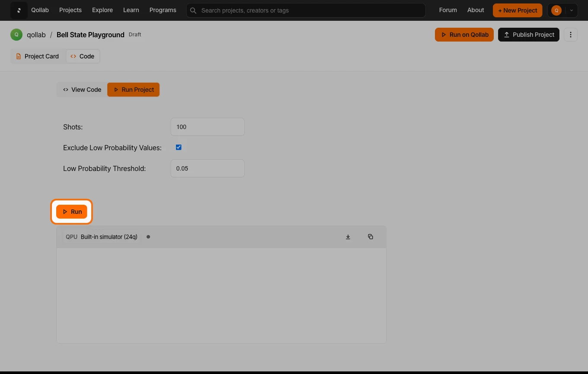588x374 pixels.
Task: Click the Draft status label
Action: (135, 34)
